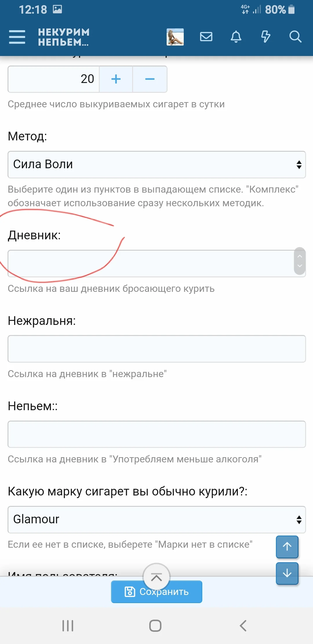
Task: Open the hamburger navigation menu
Action: point(17,37)
